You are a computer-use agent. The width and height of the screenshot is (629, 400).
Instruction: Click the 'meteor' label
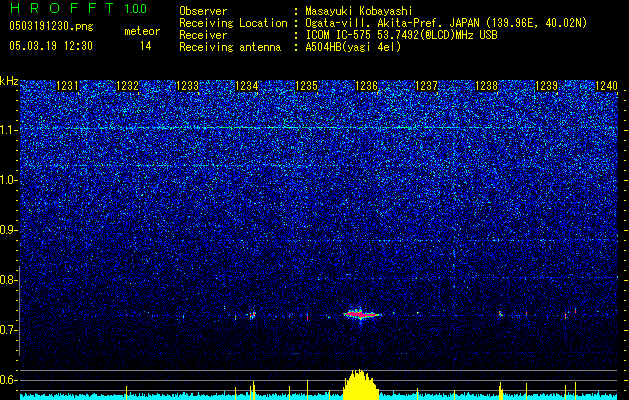(142, 31)
